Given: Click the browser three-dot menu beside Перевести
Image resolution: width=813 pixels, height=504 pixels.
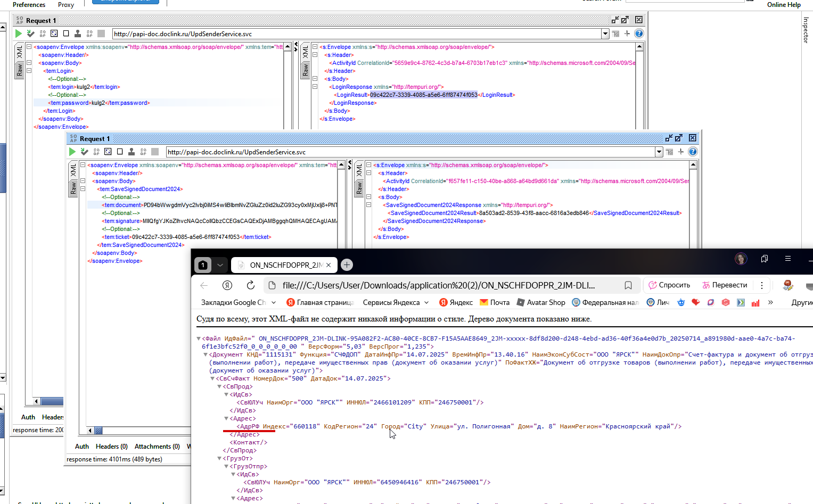Looking at the screenshot, I should (x=762, y=285).
